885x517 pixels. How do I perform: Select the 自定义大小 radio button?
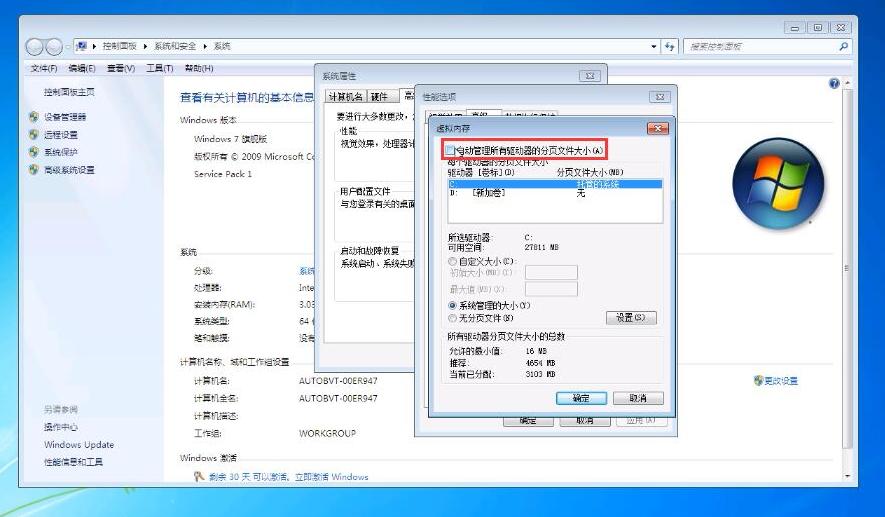(452, 261)
